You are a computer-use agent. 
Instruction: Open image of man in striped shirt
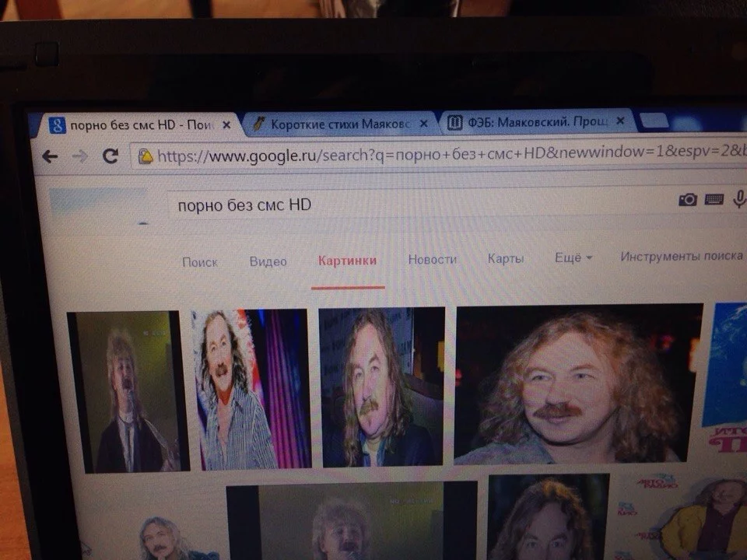click(251, 389)
